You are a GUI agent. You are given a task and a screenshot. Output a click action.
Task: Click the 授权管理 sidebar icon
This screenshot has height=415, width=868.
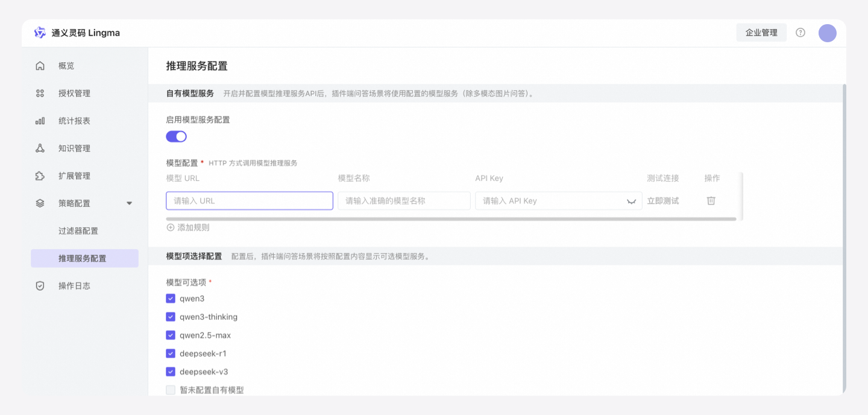[x=40, y=93]
